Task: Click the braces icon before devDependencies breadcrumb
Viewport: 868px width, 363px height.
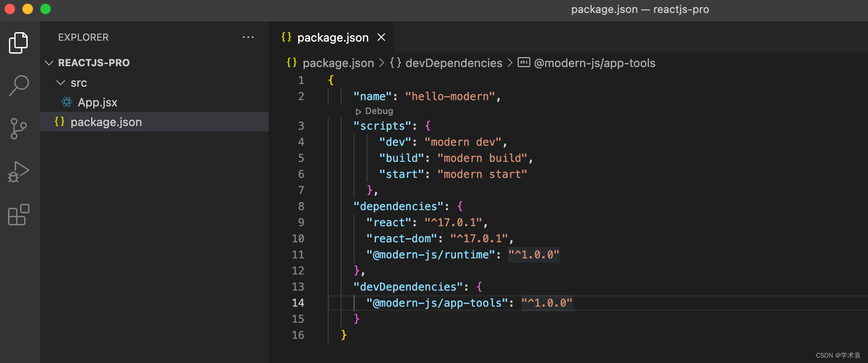Action: (396, 63)
